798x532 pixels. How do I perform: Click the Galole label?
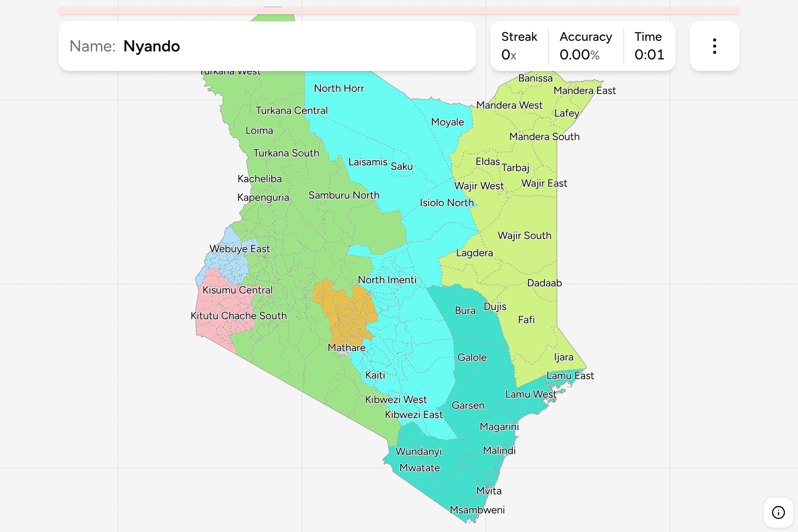click(472, 357)
